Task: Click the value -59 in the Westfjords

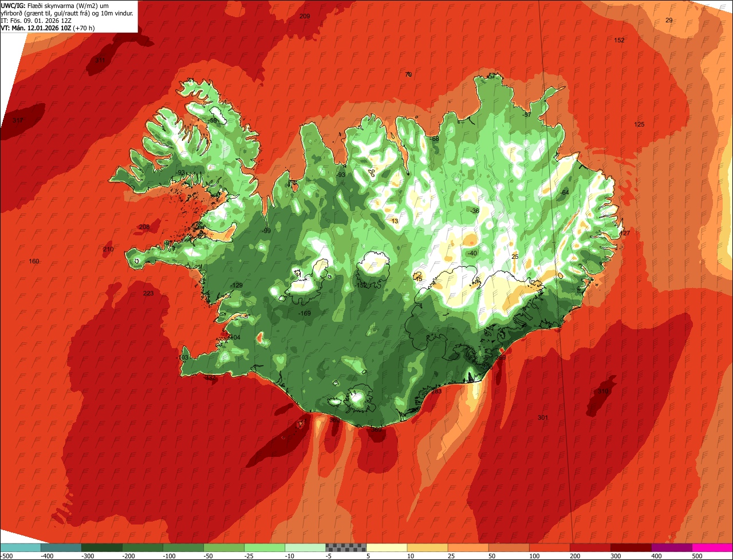Action: click(x=213, y=121)
